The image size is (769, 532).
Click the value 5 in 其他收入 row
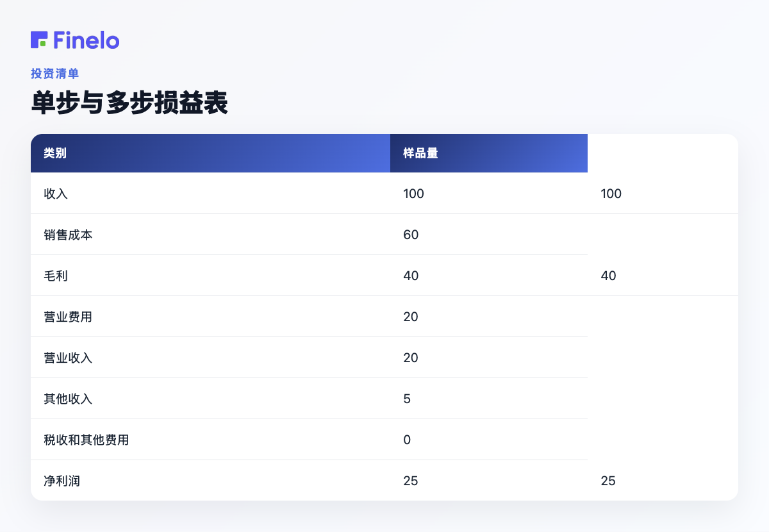click(x=407, y=399)
